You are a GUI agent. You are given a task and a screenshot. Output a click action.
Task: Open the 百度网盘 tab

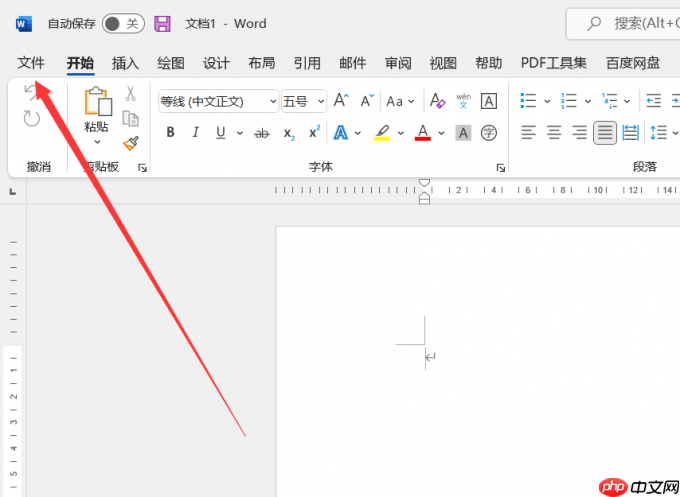pyautogui.click(x=633, y=63)
